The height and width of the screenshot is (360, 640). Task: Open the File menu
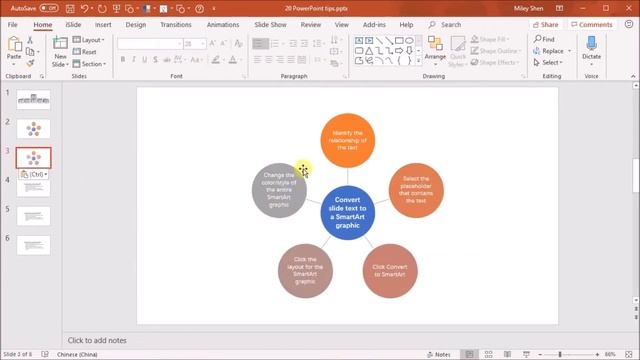tap(13, 25)
